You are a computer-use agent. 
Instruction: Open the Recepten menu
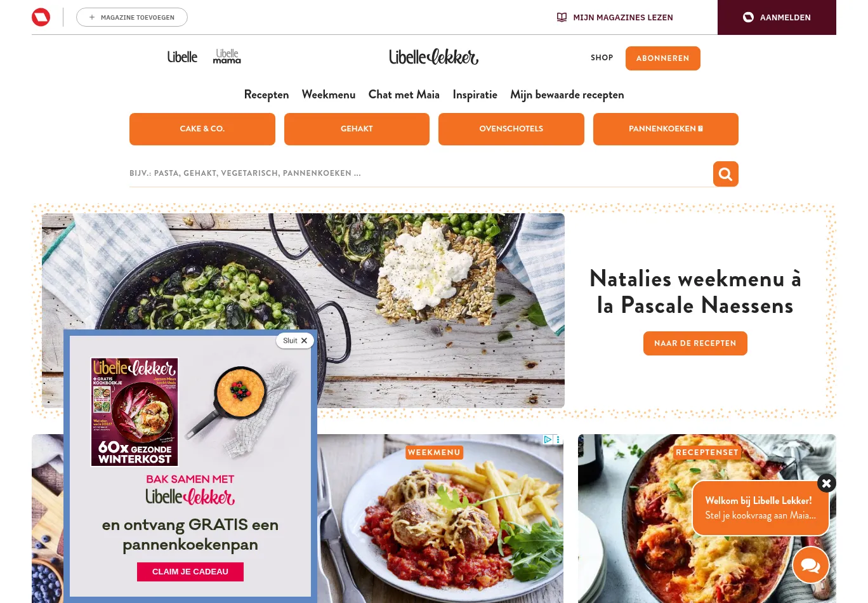coord(266,95)
